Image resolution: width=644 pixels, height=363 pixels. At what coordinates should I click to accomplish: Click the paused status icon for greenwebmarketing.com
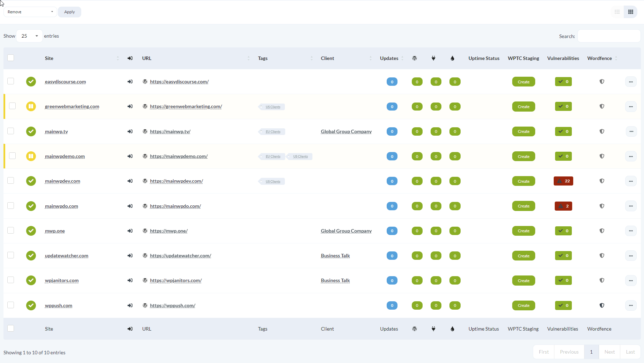(x=31, y=106)
